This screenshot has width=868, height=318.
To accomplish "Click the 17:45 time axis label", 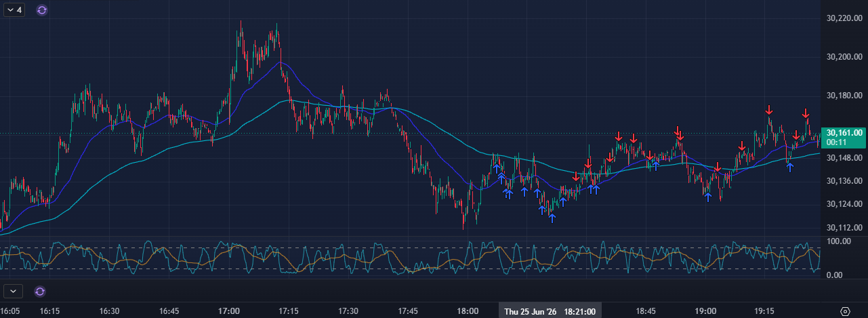I will point(408,311).
